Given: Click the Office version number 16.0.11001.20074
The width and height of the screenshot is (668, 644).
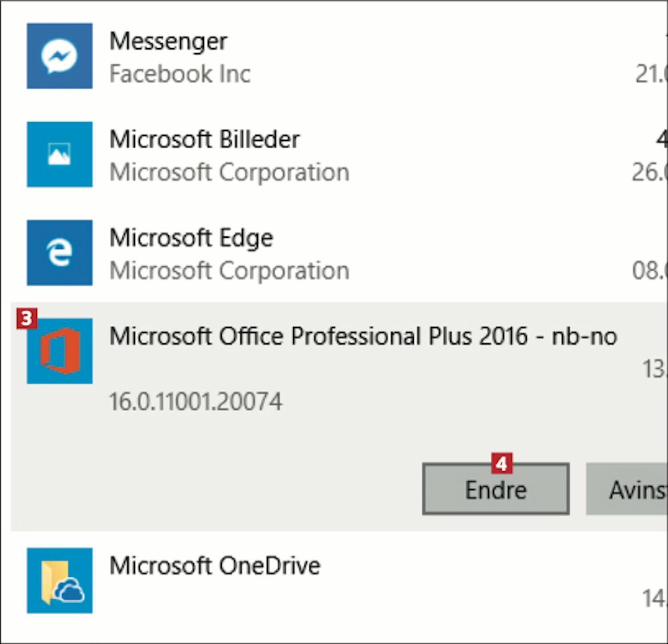Looking at the screenshot, I should [196, 402].
